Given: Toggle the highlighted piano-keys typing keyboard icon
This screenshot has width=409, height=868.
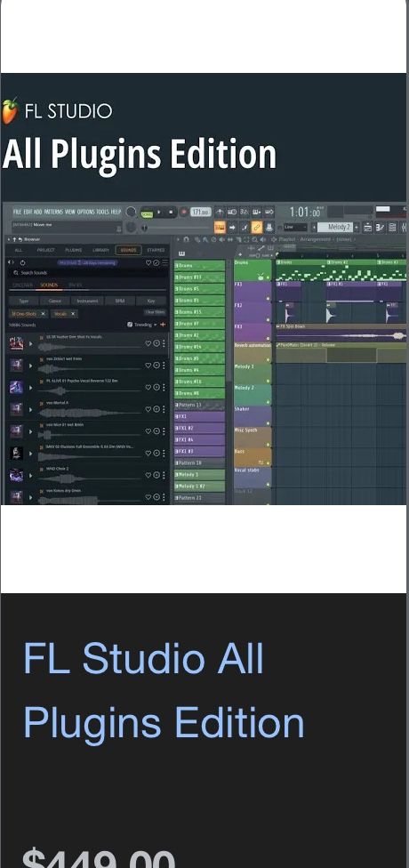Looking at the screenshot, I should coord(220,227).
